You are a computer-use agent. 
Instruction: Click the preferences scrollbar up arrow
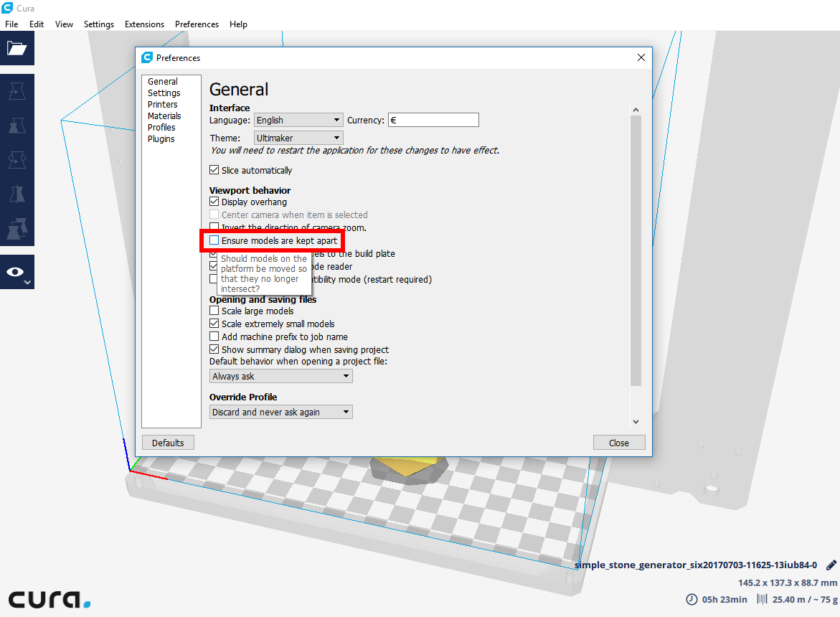click(x=636, y=110)
